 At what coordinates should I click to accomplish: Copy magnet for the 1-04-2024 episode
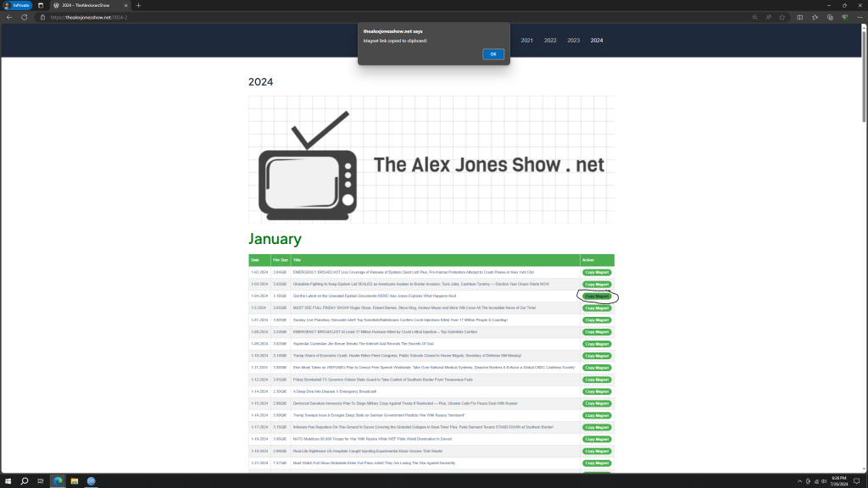point(597,297)
